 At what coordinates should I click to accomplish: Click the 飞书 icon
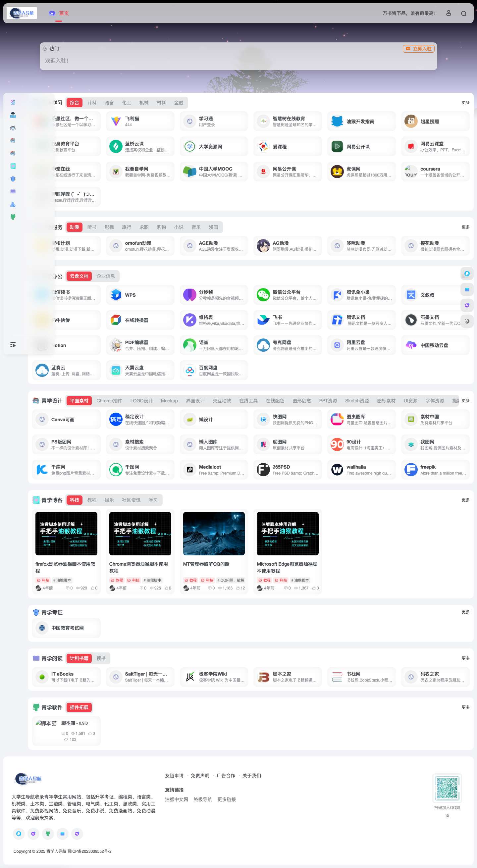263,320
